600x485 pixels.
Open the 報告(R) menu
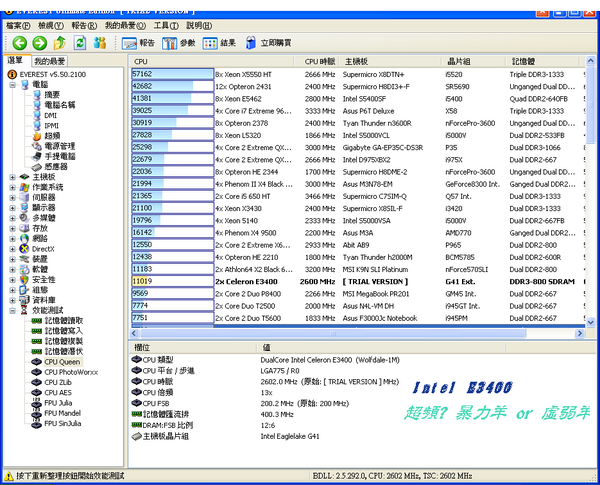pyautogui.click(x=84, y=26)
